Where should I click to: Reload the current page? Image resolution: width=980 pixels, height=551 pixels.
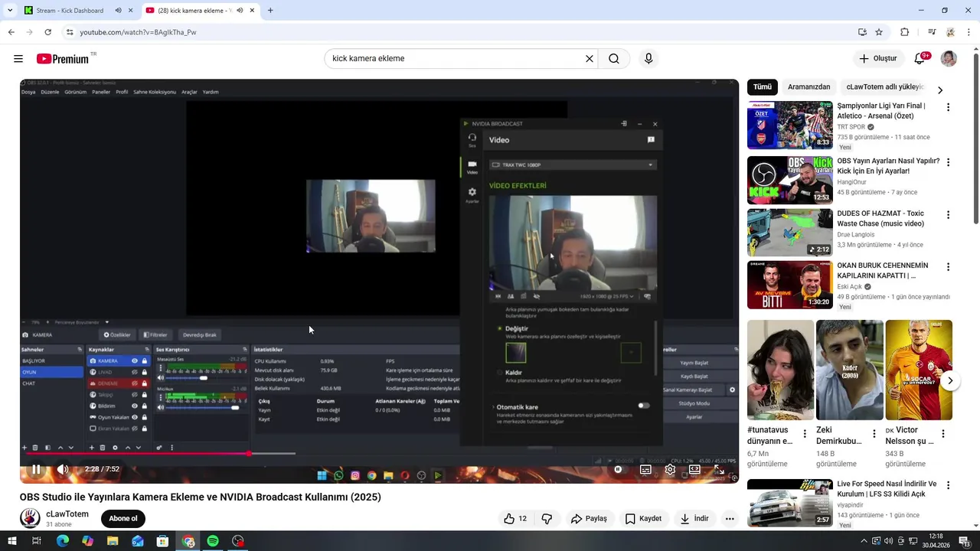[x=47, y=32]
